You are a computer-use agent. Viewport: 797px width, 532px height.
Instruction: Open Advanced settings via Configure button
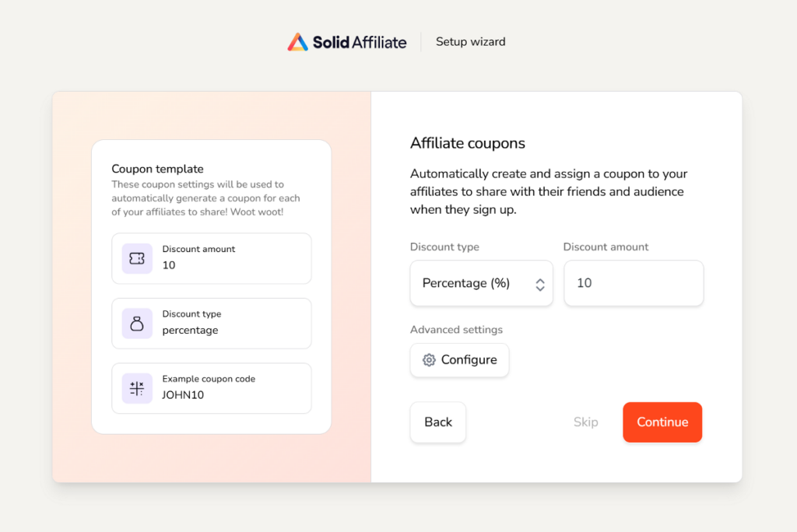459,360
